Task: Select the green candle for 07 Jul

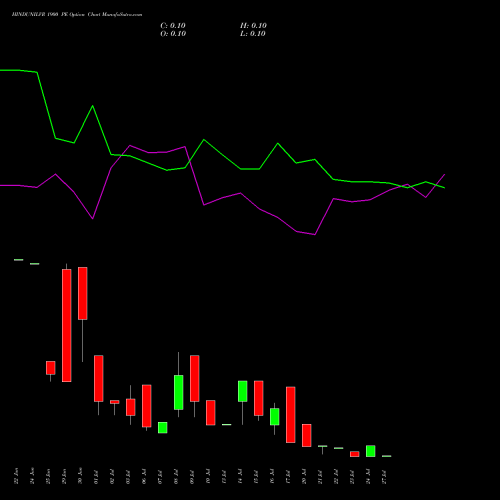Action: click(163, 428)
